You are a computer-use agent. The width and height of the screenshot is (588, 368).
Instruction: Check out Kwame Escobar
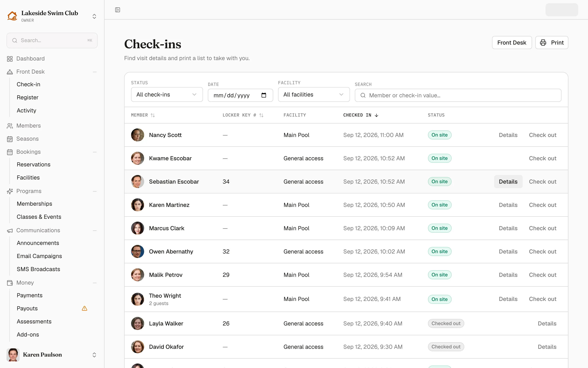pyautogui.click(x=542, y=158)
